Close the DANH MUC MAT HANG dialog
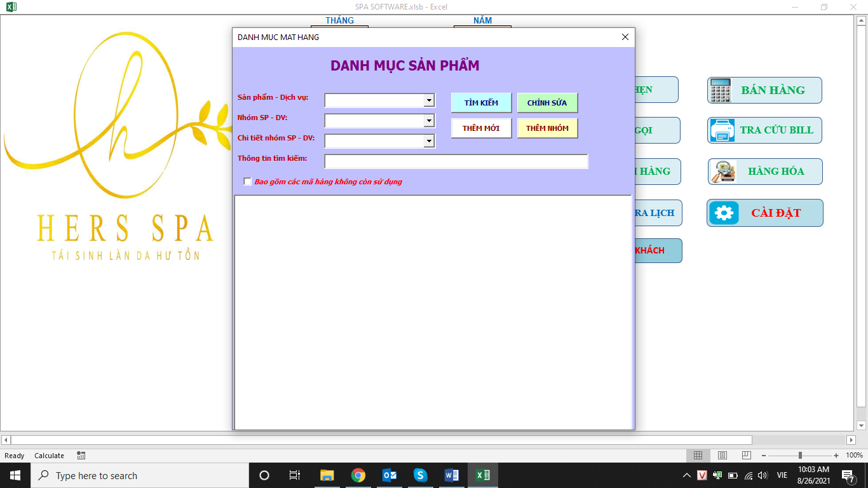Viewport: 868px width, 488px height. click(625, 37)
